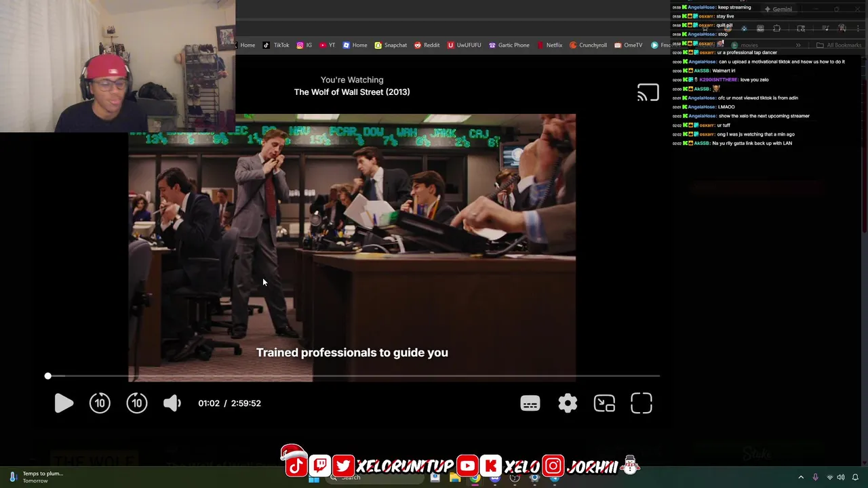
Task: Open the Reddit bookmark
Action: point(427,45)
